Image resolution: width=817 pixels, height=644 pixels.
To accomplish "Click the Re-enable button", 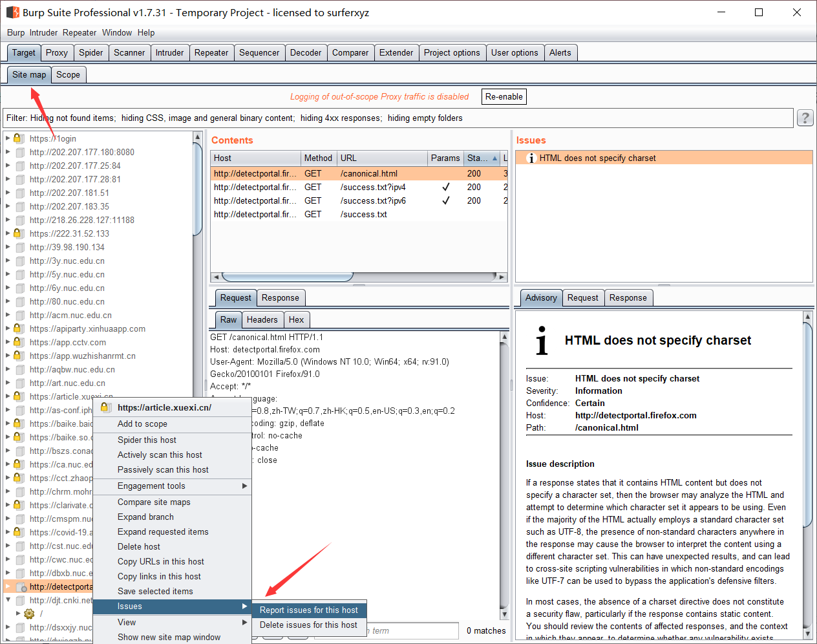I will coord(504,96).
